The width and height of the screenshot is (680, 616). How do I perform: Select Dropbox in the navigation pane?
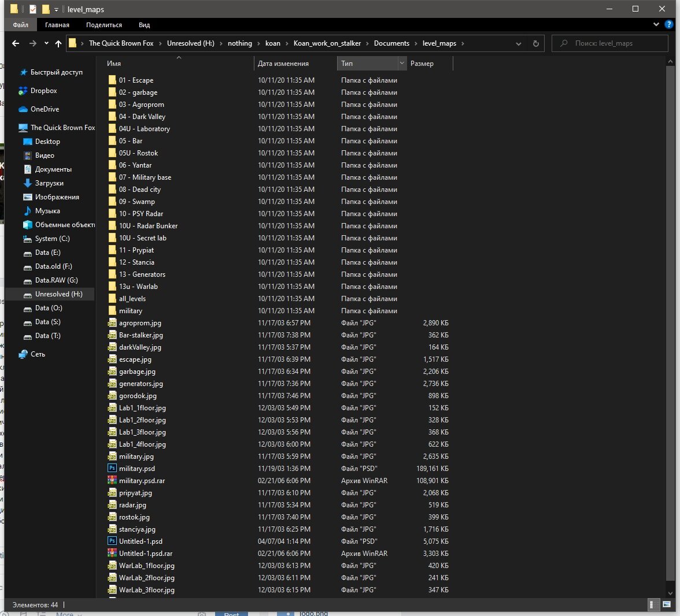(44, 91)
